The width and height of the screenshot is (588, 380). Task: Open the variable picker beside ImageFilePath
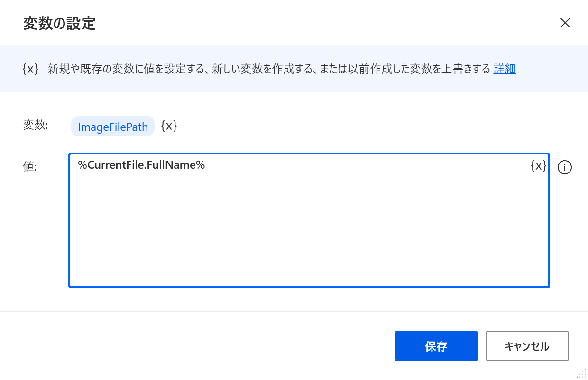pos(169,126)
